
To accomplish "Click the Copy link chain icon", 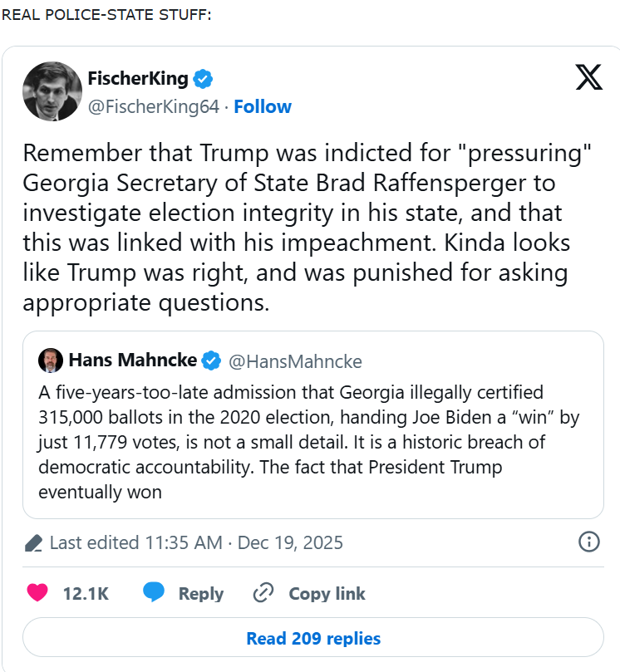I will coord(263,593).
